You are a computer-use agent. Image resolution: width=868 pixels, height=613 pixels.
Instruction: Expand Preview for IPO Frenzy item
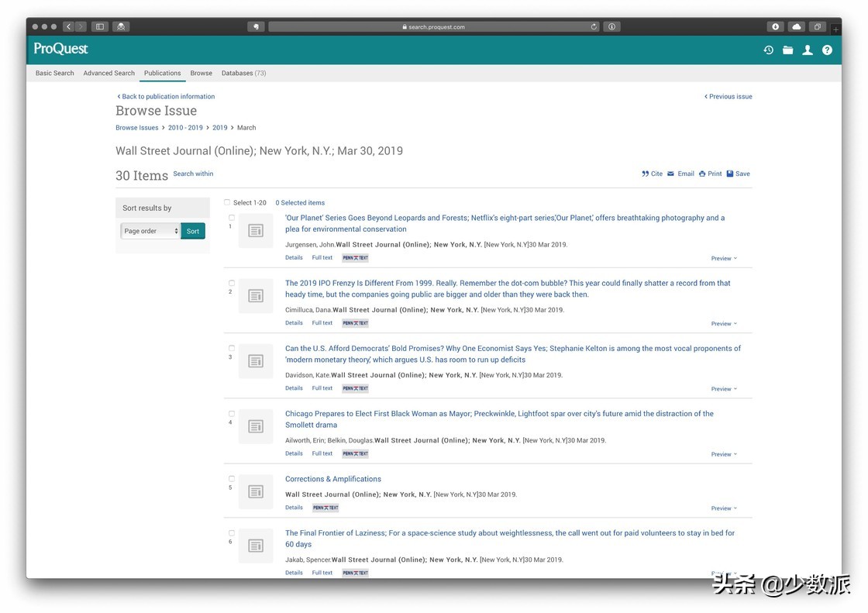pyautogui.click(x=724, y=324)
